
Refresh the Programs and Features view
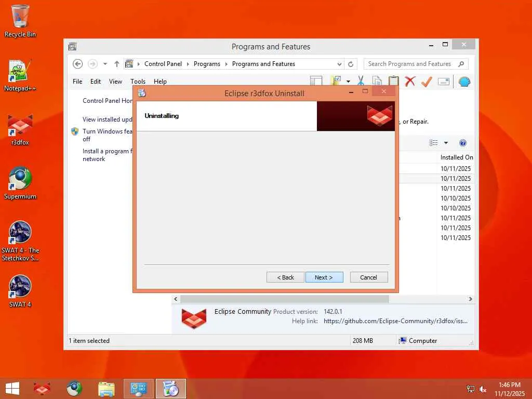(351, 64)
